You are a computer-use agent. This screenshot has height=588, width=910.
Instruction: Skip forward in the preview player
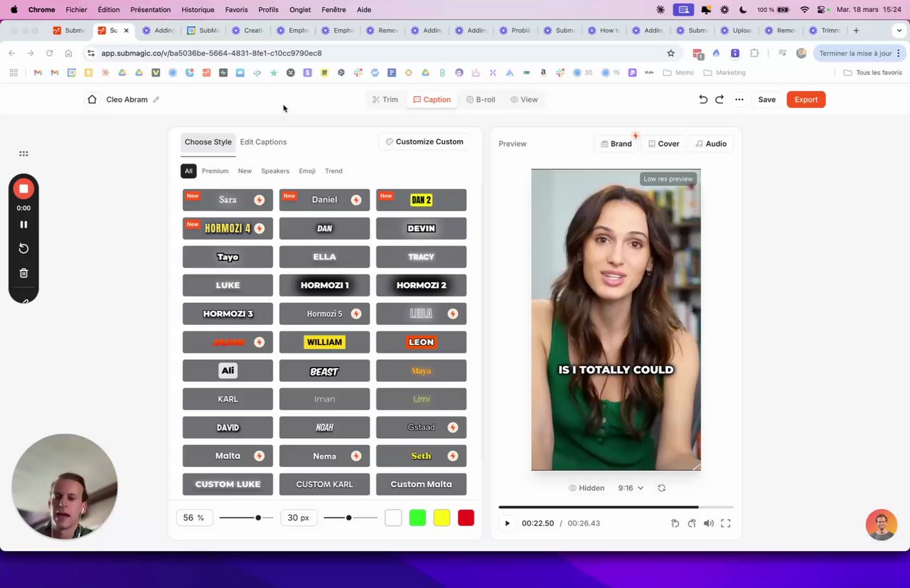tap(692, 523)
